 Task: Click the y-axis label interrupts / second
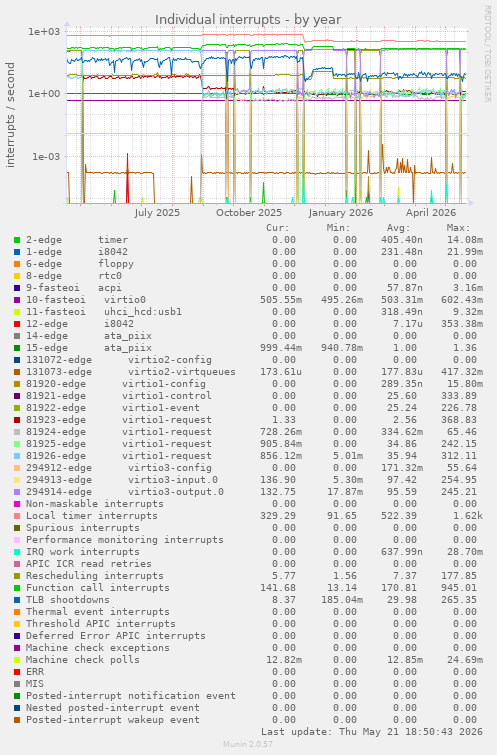pyautogui.click(x=10, y=115)
